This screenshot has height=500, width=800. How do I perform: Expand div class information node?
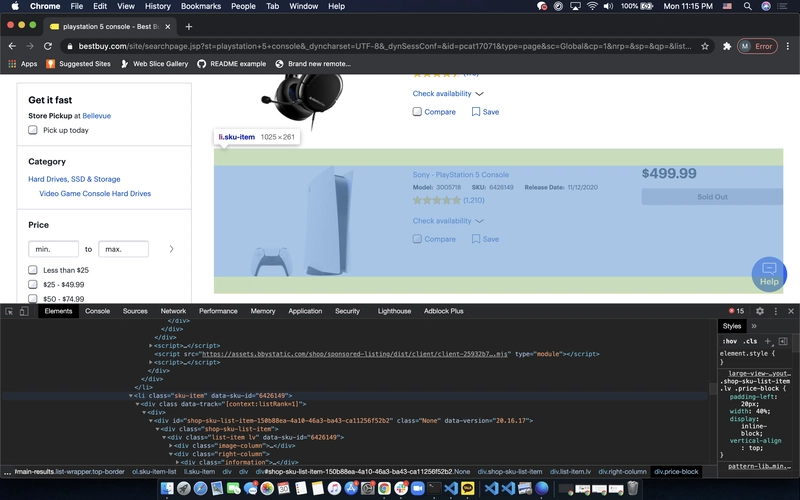coord(178,462)
